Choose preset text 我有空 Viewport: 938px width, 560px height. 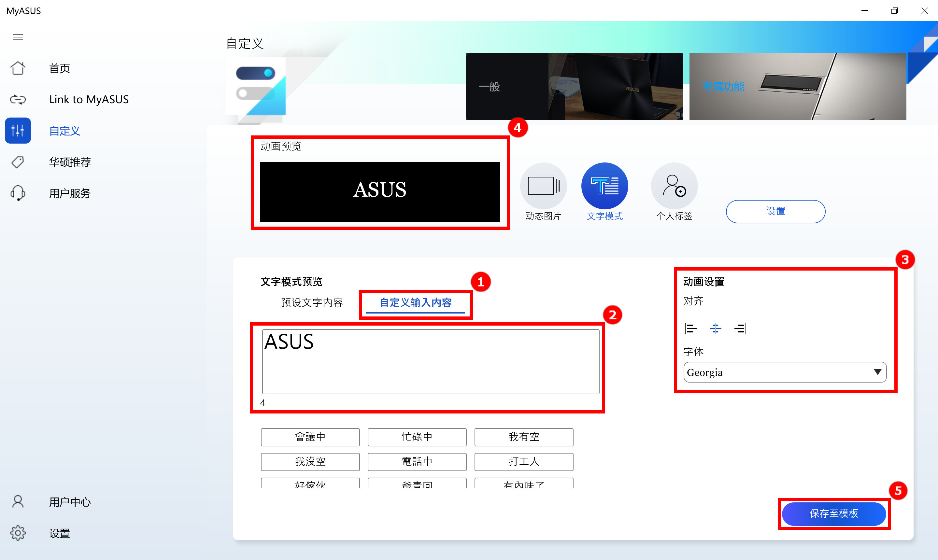tap(524, 437)
